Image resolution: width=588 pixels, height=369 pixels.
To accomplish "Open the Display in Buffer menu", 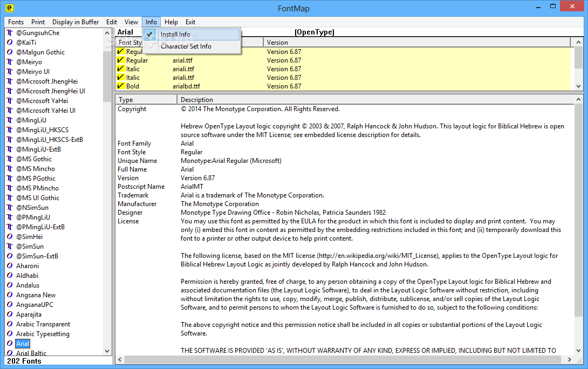I will pyautogui.click(x=76, y=22).
